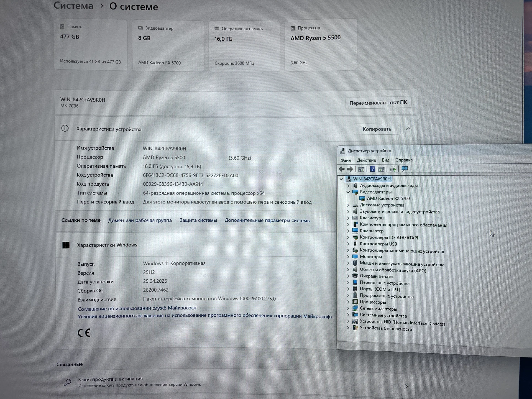Screen dimensions: 532x399
Task: Open the Ключ продукта и активация row chevron
Action: click(x=406, y=386)
